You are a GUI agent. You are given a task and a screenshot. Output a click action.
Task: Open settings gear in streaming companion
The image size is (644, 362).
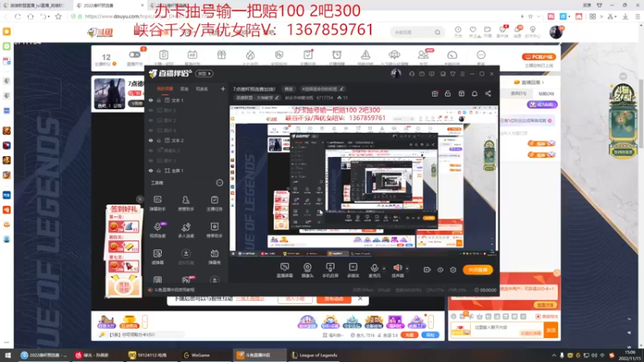(x=453, y=269)
